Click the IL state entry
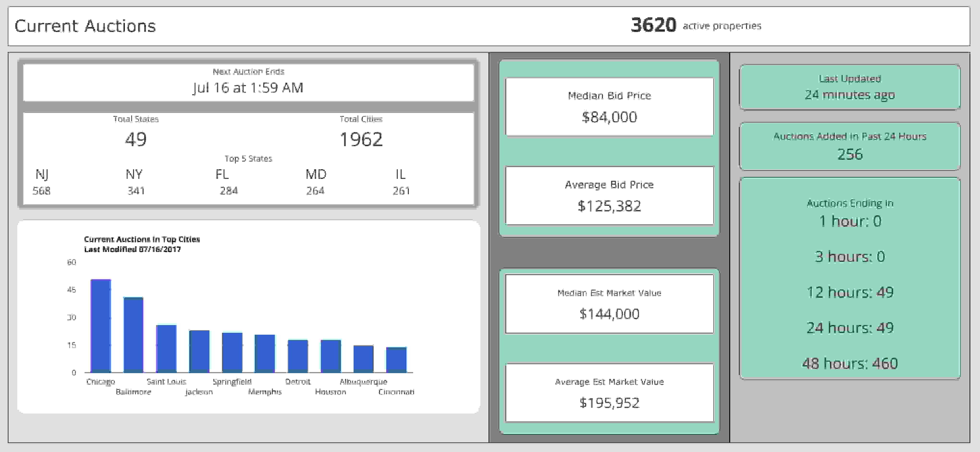Screen dimensions: 980x452 click(400, 174)
